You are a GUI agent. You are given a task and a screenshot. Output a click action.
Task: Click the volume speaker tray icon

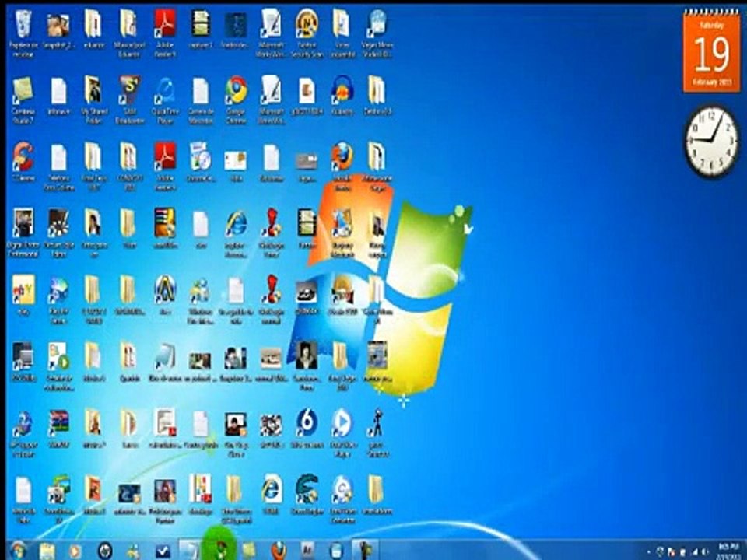point(704,552)
